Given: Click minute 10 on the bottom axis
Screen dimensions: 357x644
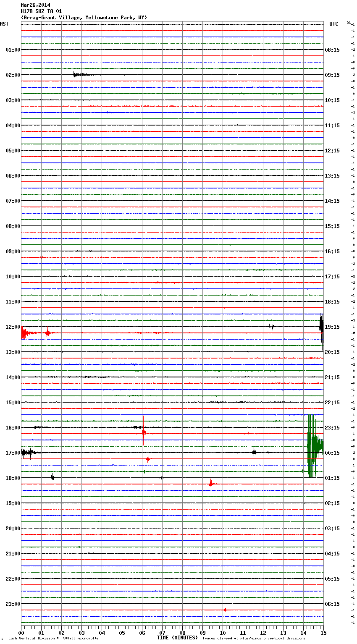Looking at the screenshot, I should pos(223,633).
